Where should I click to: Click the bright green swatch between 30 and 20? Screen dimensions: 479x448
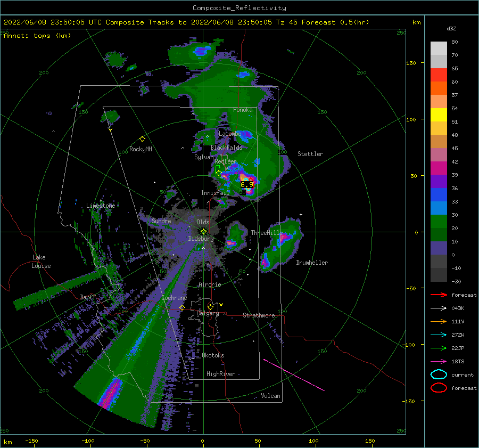(x=439, y=221)
